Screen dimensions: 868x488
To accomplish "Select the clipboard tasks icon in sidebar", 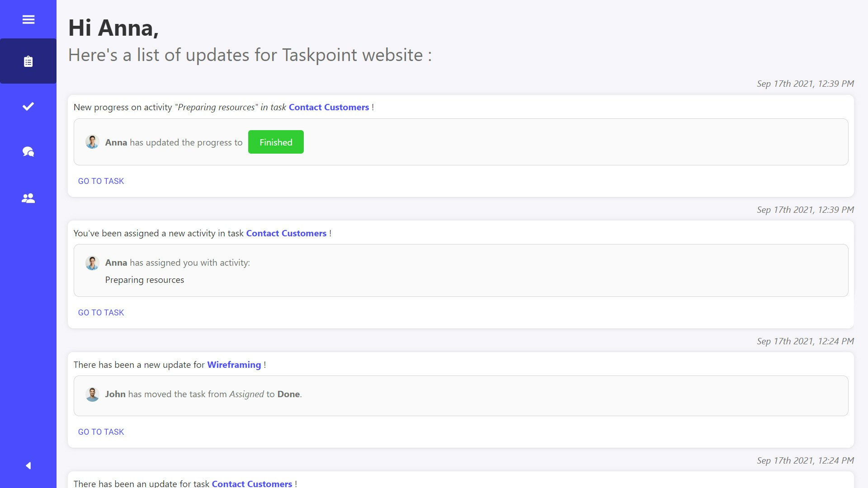I will (28, 61).
